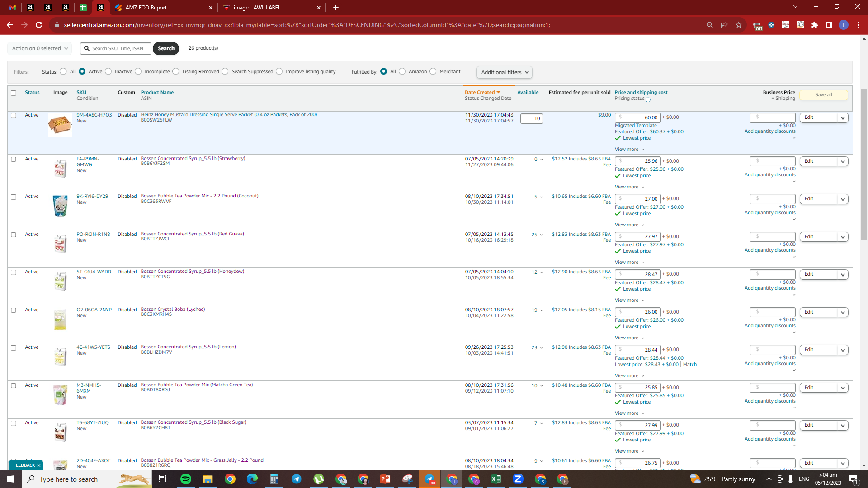Expand View more for Heinz Honey Mustard
This screenshot has height=488, width=868.
click(629, 150)
